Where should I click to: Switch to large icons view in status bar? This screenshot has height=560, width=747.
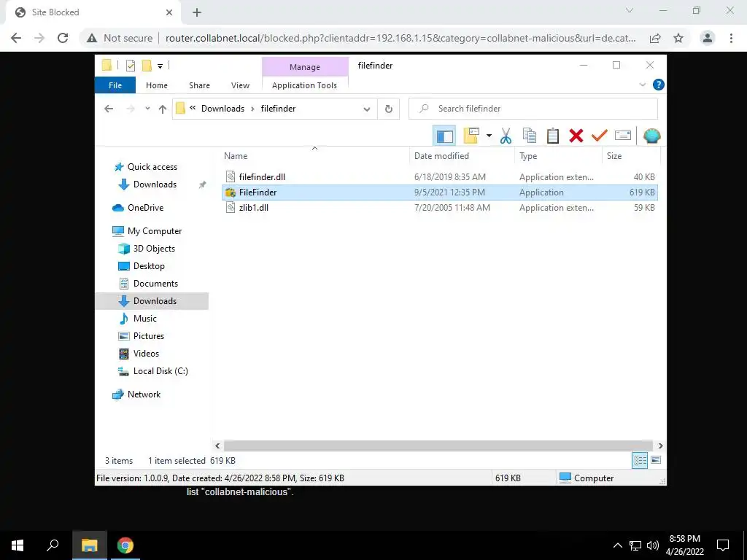pyautogui.click(x=656, y=460)
